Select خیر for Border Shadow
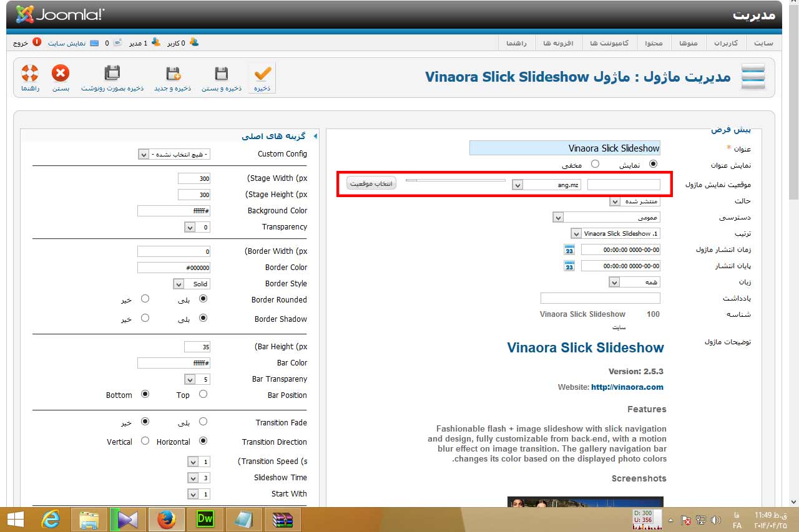The image size is (799, 532). pyautogui.click(x=145, y=317)
